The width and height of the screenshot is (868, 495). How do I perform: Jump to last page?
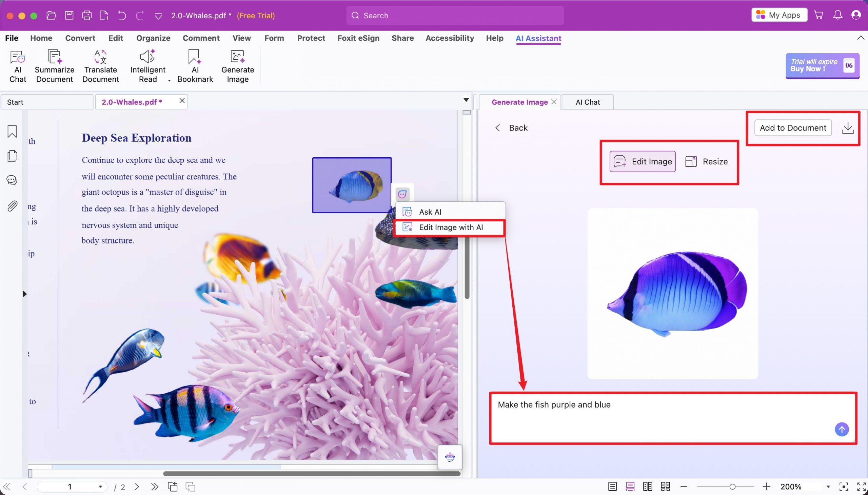click(x=155, y=487)
